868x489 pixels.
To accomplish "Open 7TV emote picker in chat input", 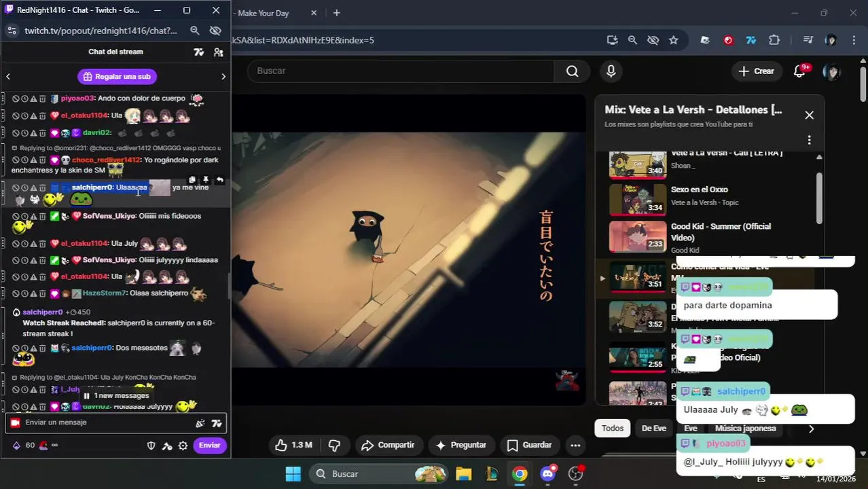I will click(x=217, y=423).
